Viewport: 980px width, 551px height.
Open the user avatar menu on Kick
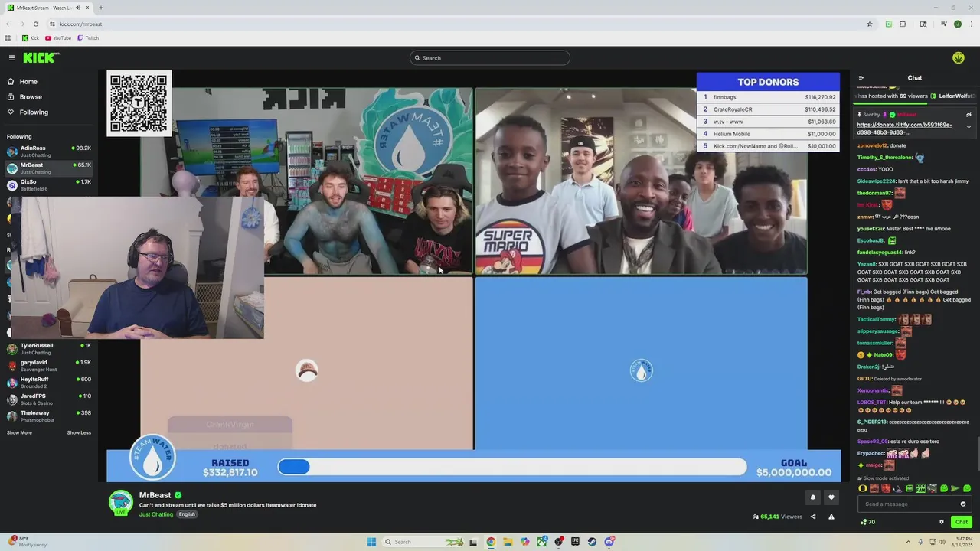[958, 57]
